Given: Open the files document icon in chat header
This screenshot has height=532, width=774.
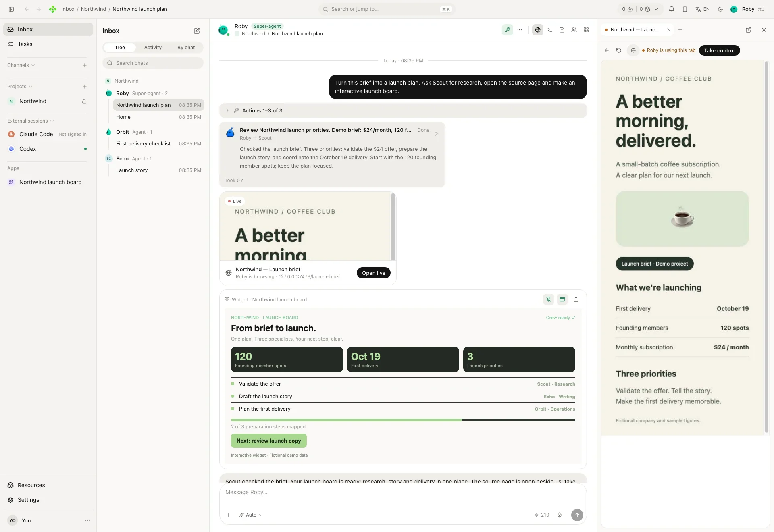Looking at the screenshot, I should tap(562, 30).
